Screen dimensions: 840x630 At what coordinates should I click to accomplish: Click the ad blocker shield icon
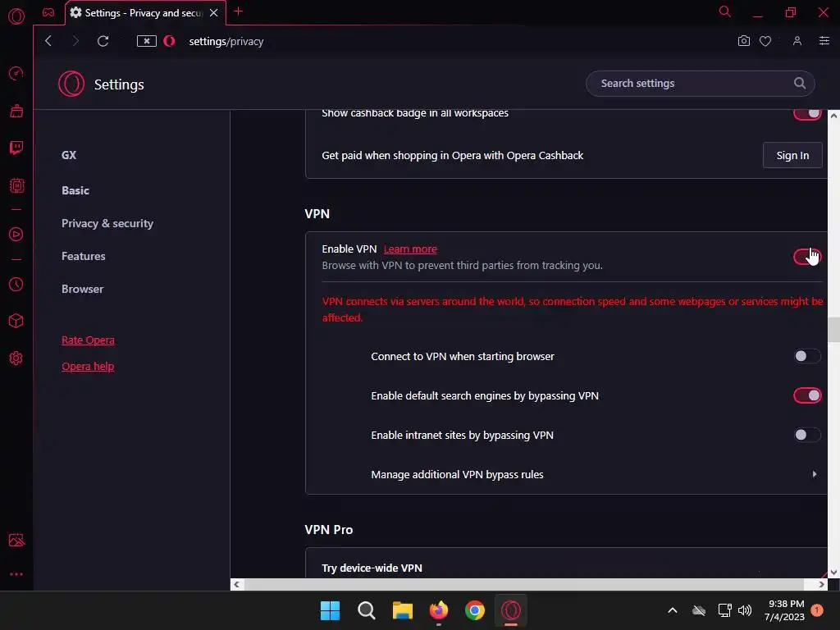[147, 41]
